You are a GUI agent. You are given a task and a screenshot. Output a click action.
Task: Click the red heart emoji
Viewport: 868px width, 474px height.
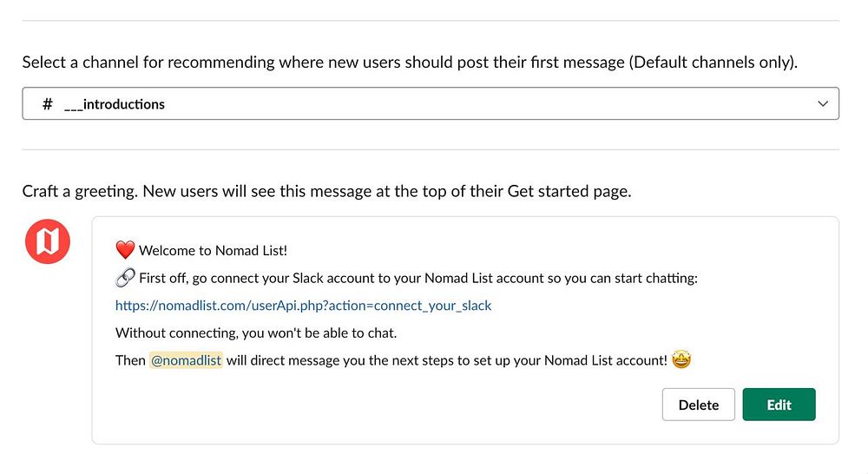coord(125,251)
